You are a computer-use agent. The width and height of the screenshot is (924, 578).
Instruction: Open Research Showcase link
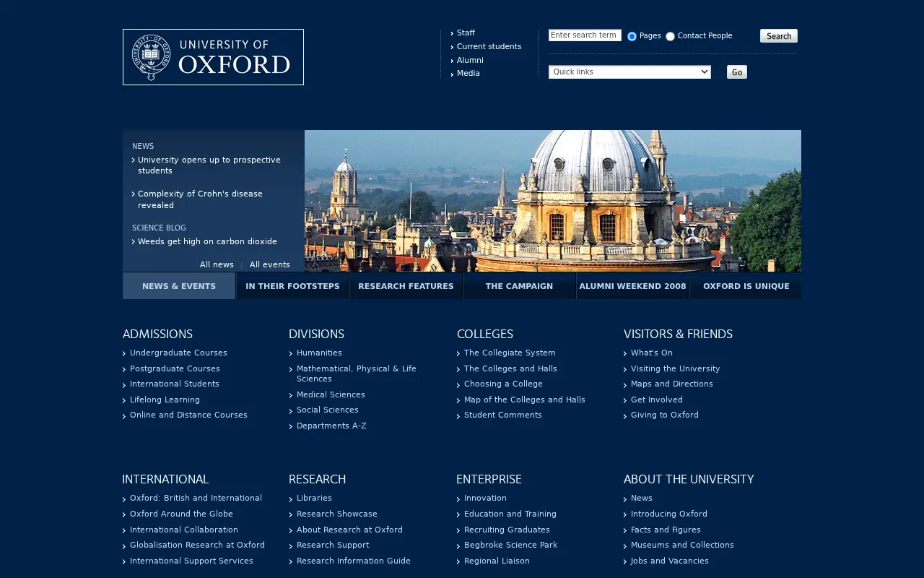pyautogui.click(x=337, y=514)
